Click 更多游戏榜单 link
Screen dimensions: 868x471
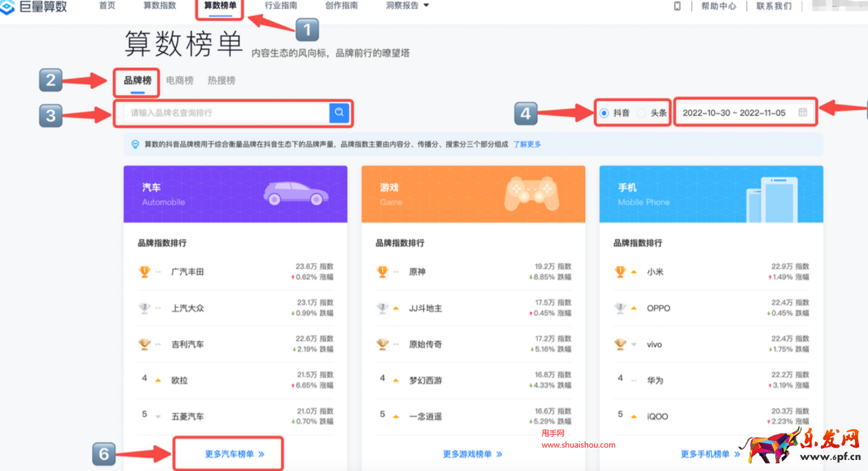(x=473, y=454)
